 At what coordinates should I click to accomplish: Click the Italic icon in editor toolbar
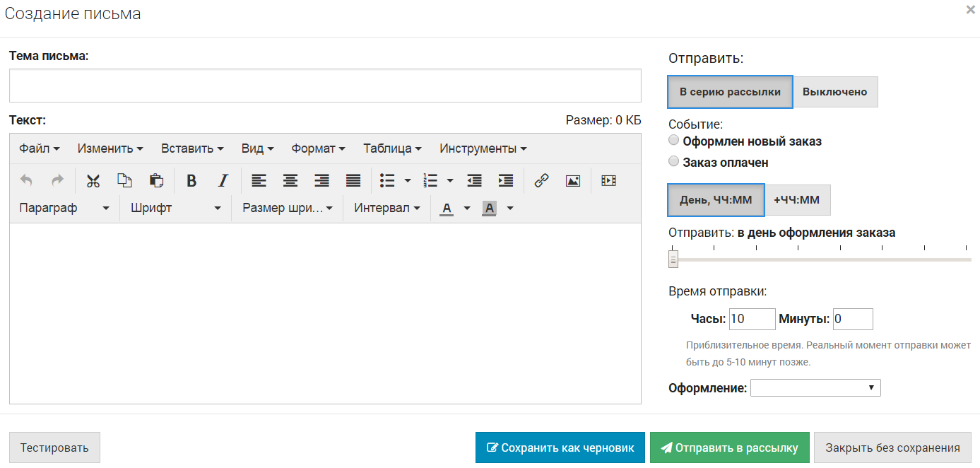223,180
